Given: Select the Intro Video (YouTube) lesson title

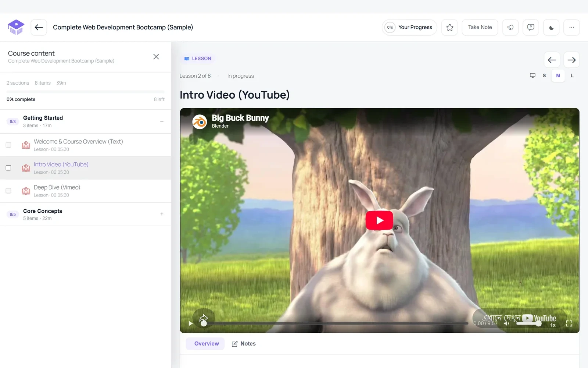Looking at the screenshot, I should [x=61, y=164].
